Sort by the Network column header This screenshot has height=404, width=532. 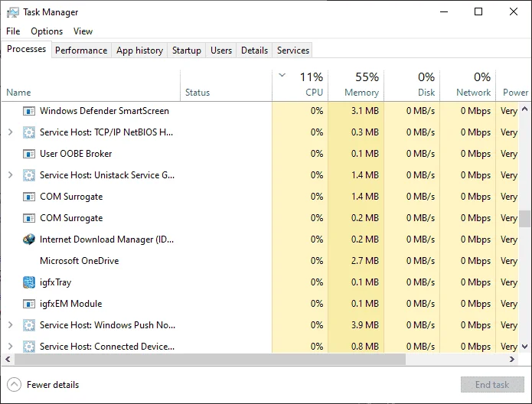[468, 86]
